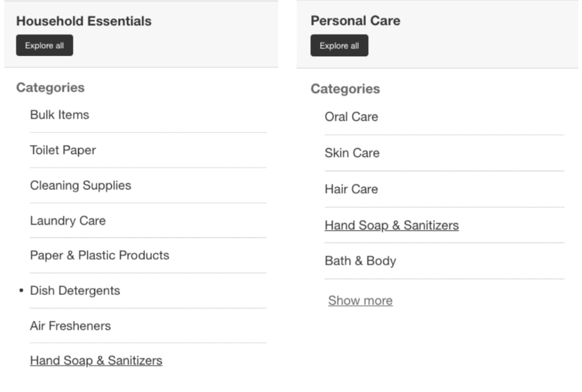Click the Categories label under Household Essentials
This screenshot has height=392, width=582.
click(x=50, y=87)
